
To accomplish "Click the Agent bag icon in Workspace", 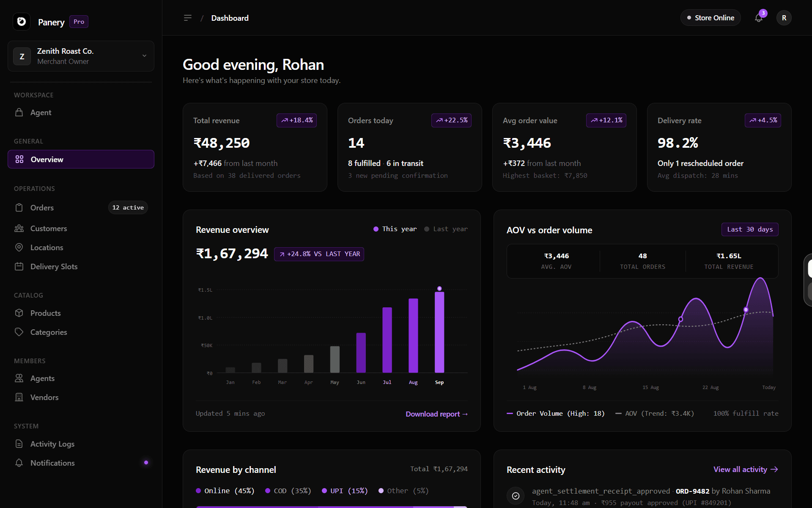I will click(19, 112).
